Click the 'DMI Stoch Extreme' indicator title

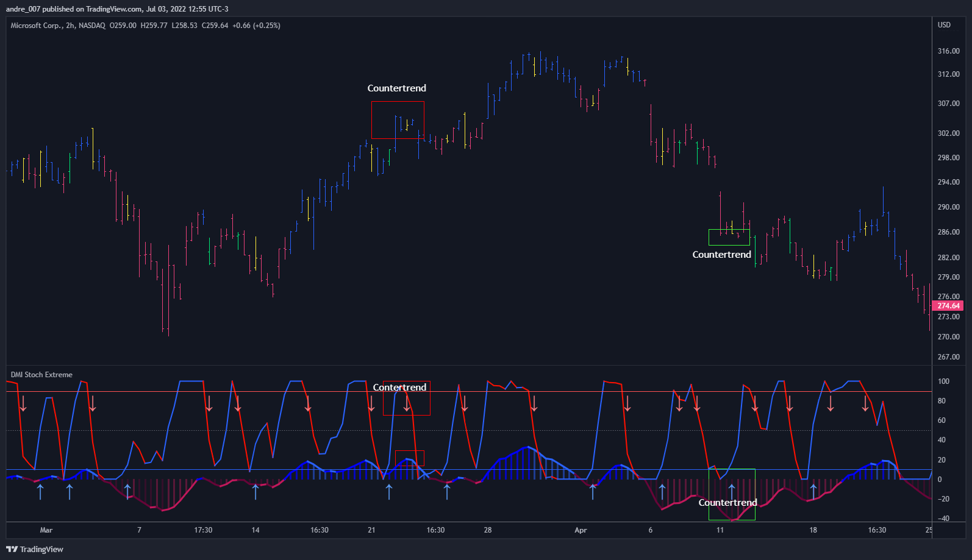pyautogui.click(x=41, y=375)
